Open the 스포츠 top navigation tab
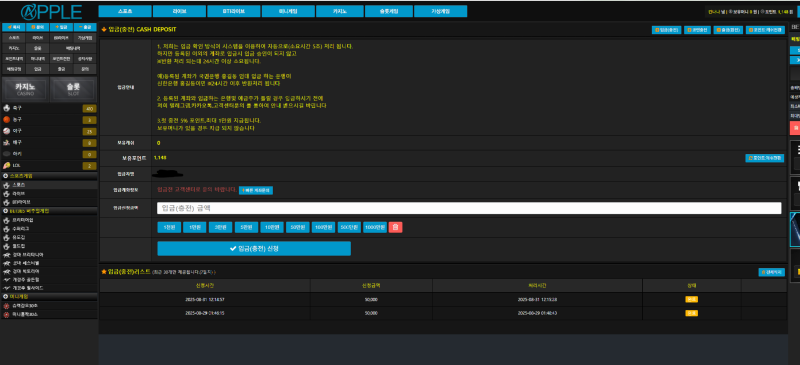800x365 pixels. click(124, 11)
